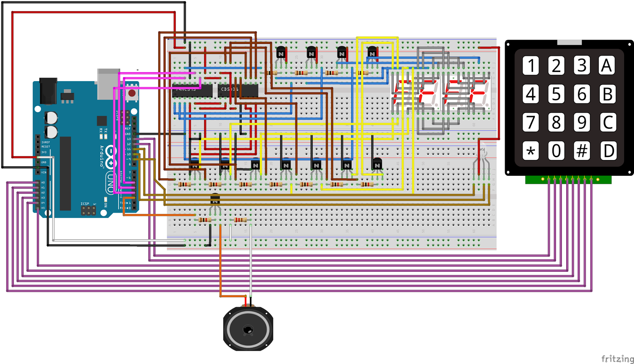
Task: Toggle the * key on the keypad
Action: point(531,150)
